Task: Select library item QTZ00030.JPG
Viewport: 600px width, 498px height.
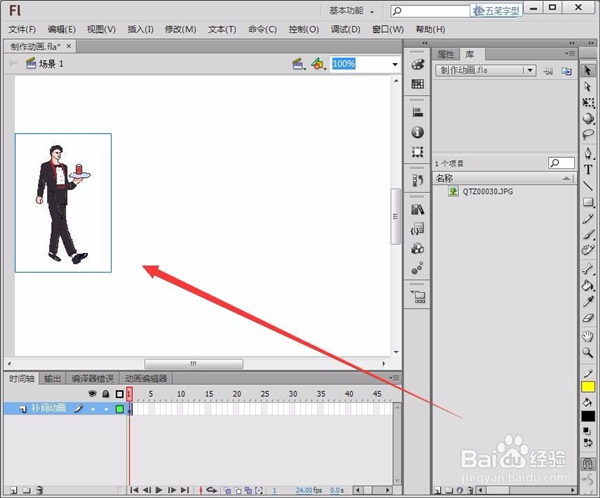Action: click(x=488, y=191)
